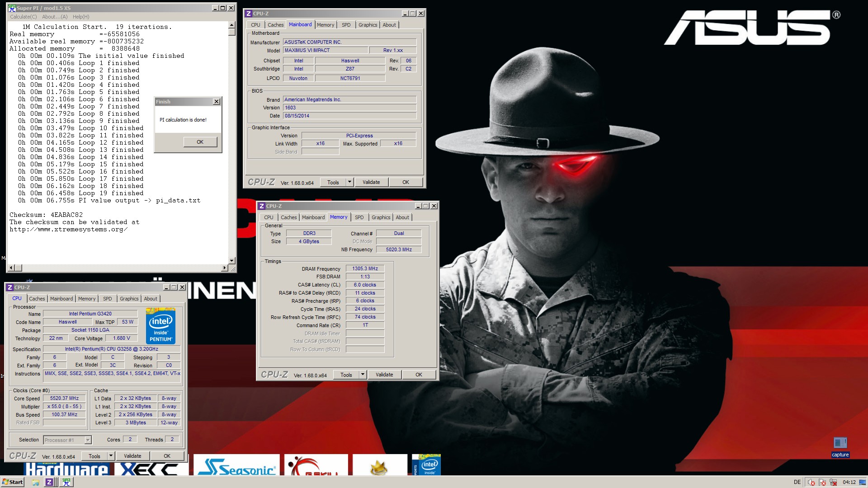Open the folder icon in the taskbar

click(x=36, y=483)
